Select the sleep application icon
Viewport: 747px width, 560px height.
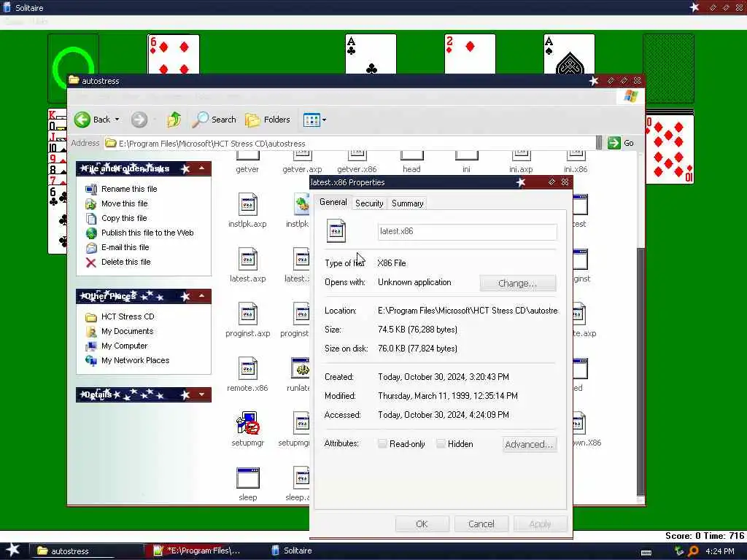[248, 478]
